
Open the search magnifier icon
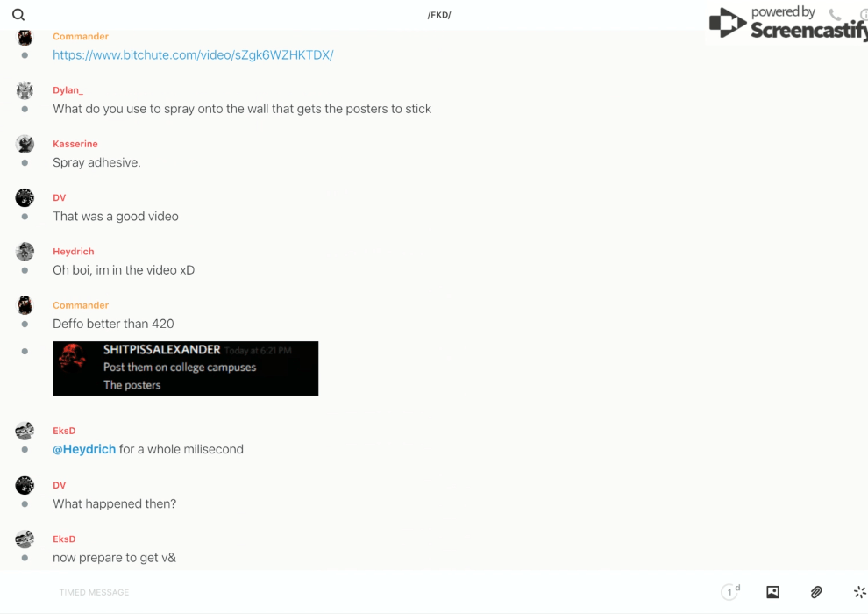tap(18, 15)
